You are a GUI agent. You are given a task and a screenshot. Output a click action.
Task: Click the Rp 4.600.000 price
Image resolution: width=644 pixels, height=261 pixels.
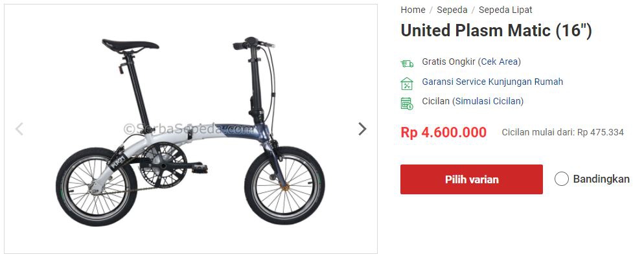[444, 132]
